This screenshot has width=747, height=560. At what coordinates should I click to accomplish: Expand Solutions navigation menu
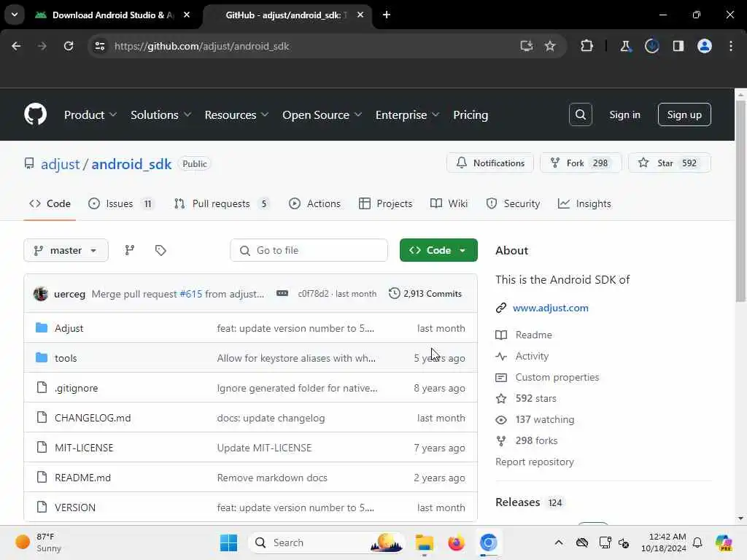click(x=160, y=114)
